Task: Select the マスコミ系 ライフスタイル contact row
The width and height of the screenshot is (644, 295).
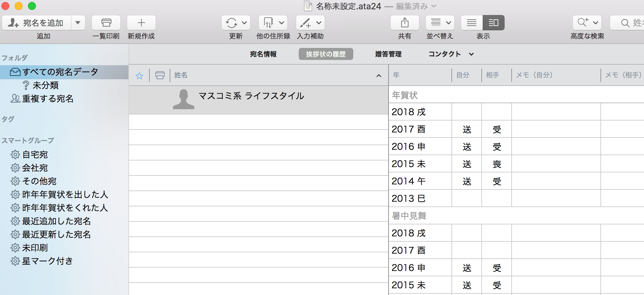Action: click(258, 100)
